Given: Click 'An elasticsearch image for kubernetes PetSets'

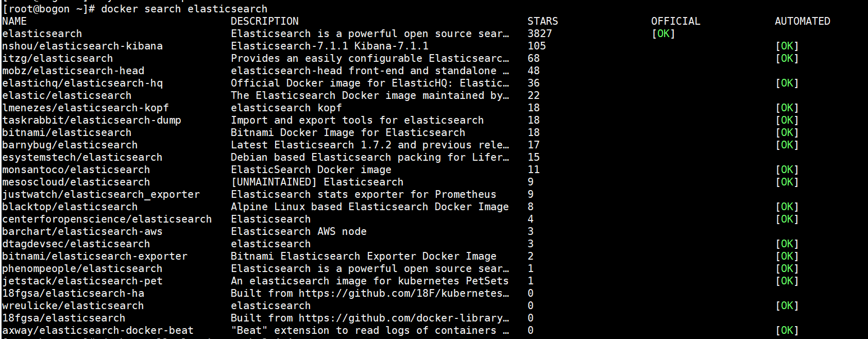Looking at the screenshot, I should click(x=370, y=281).
